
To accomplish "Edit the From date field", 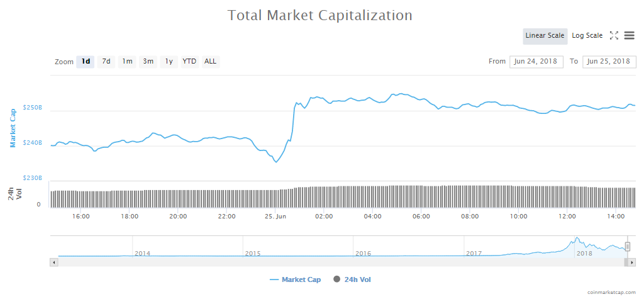I will click(536, 62).
